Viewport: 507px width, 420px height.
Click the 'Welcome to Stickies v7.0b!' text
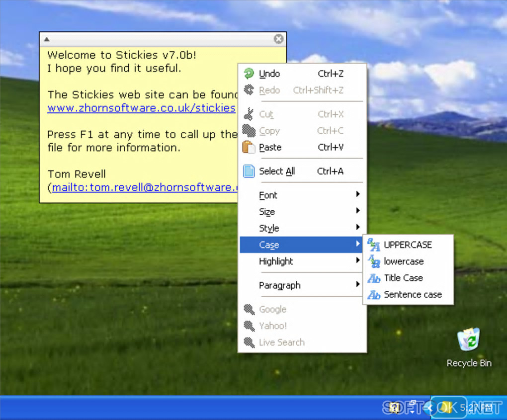point(122,55)
